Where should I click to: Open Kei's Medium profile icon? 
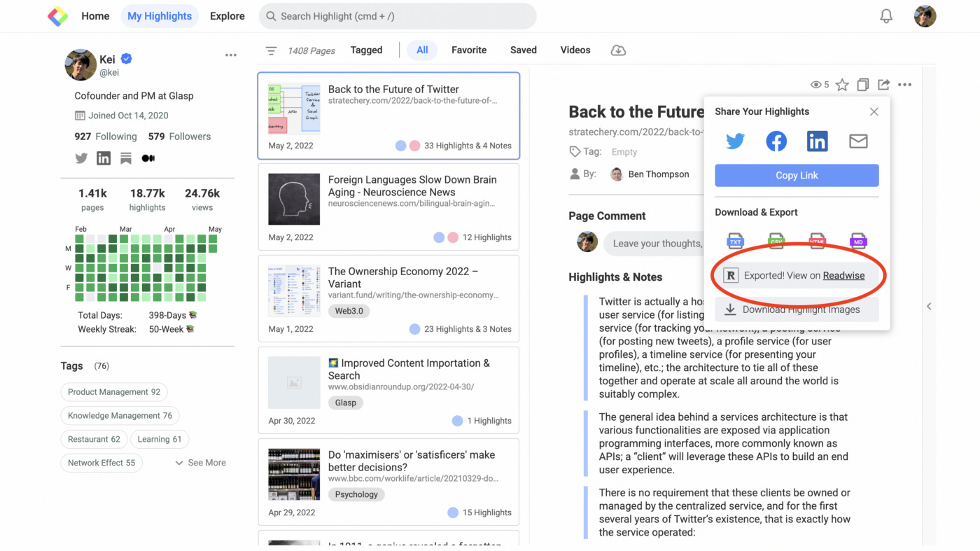point(148,158)
